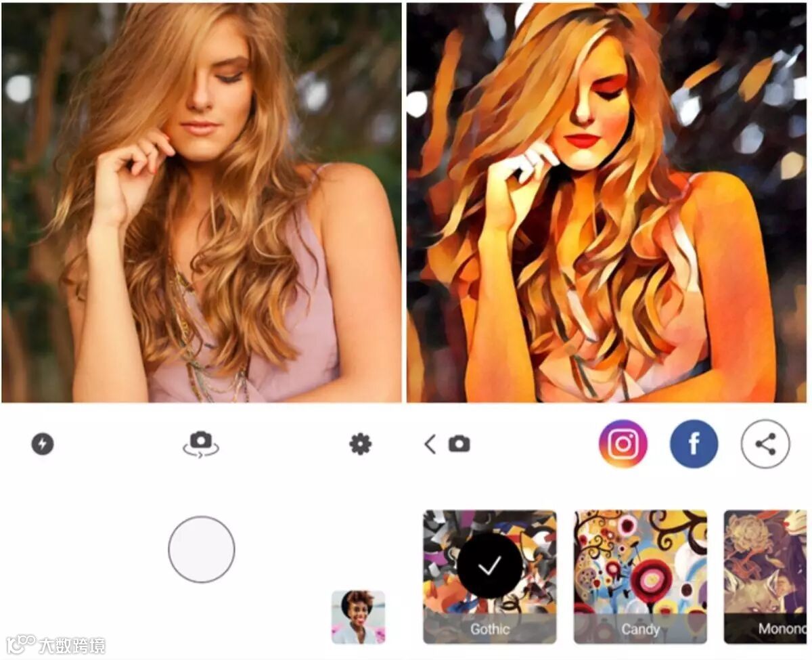Select the Gothic filter thumbnail
The height and width of the screenshot is (660, 812).
(x=490, y=577)
